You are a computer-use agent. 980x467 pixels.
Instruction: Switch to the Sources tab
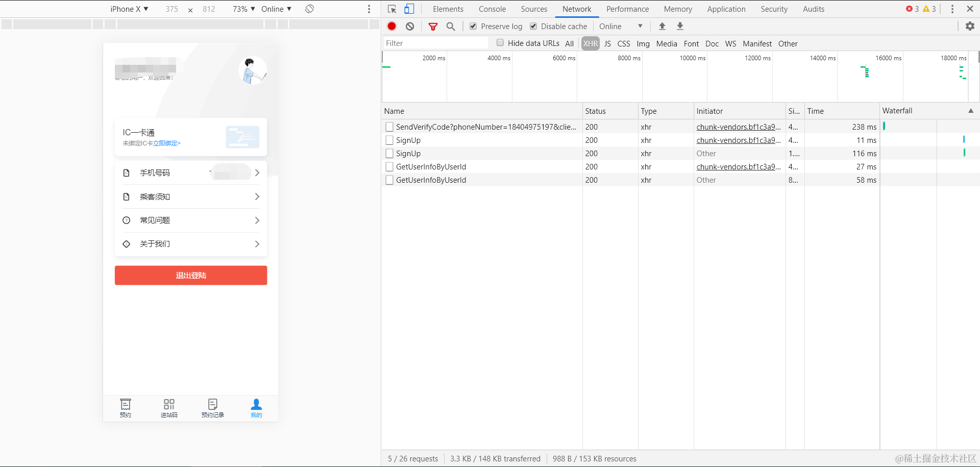click(534, 9)
